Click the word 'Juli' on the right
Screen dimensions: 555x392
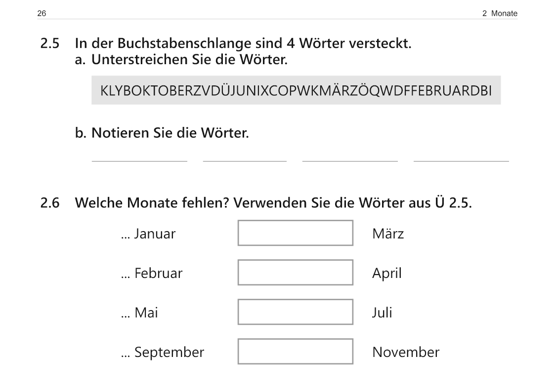click(x=382, y=313)
